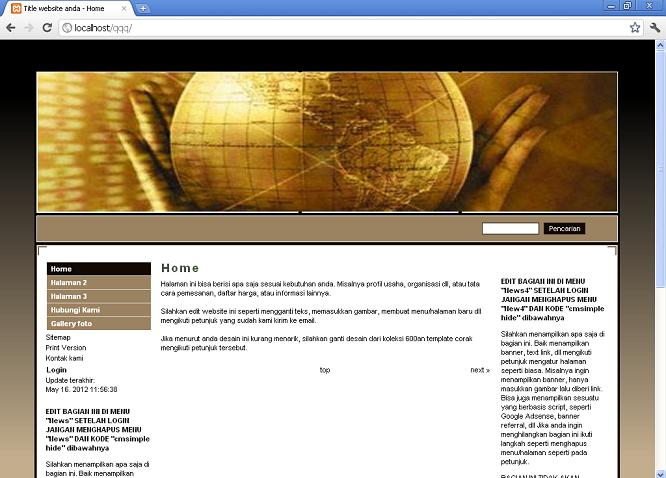The image size is (666, 478).
Task: Close the 'Title website anda - Home' tab
Action: 124,8
